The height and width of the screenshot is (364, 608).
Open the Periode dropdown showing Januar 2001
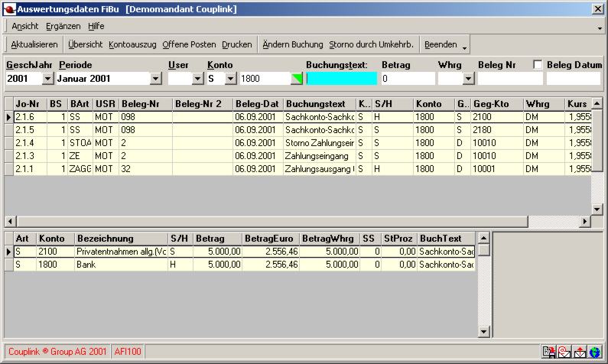point(156,78)
